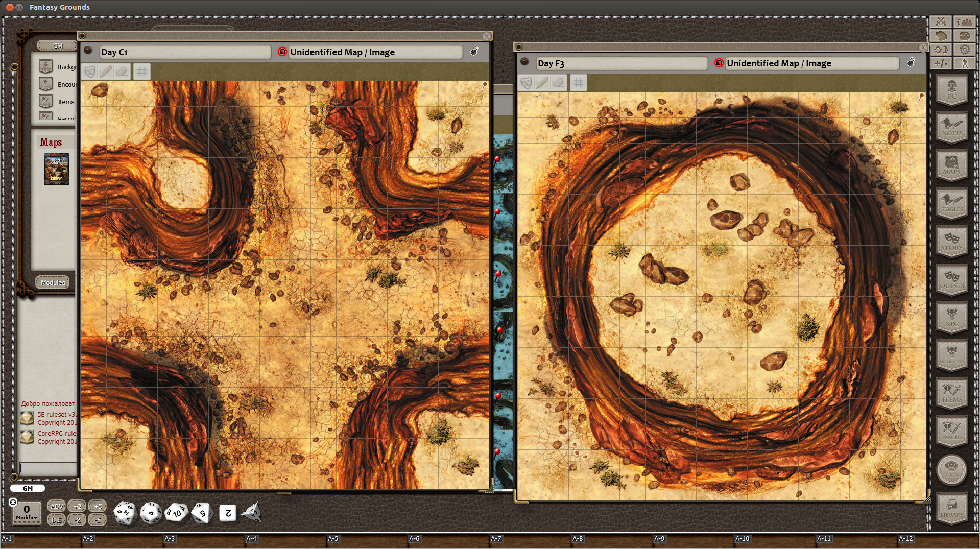This screenshot has width=980, height=549.
Task: Select the pencil drawing tool on Day C1 map
Action: [105, 71]
